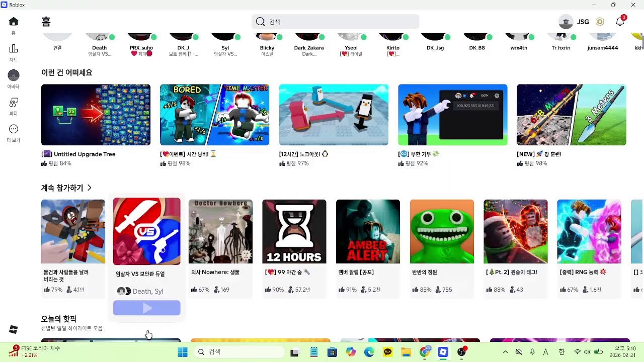Open the FTSE 코리아 지수 widget
The width and height of the screenshot is (644, 362).
point(34,351)
